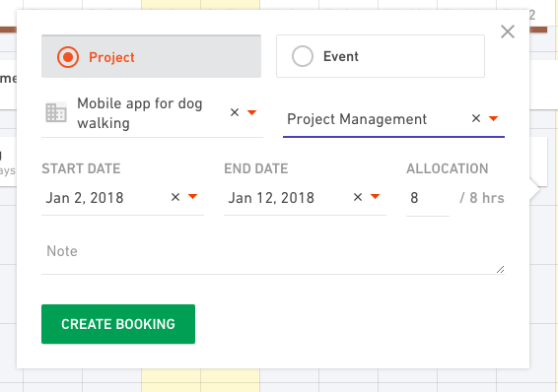The width and height of the screenshot is (558, 392).
Task: Expand the Project Management dropdown arrow
Action: (493, 119)
